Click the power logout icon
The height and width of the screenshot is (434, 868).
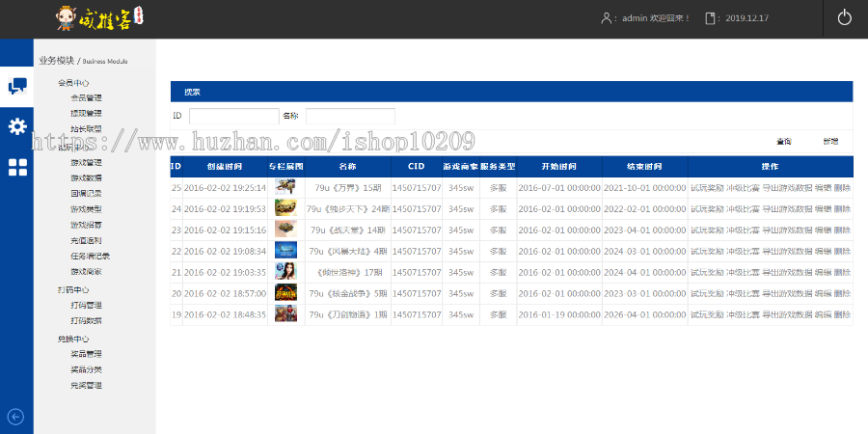click(x=844, y=18)
